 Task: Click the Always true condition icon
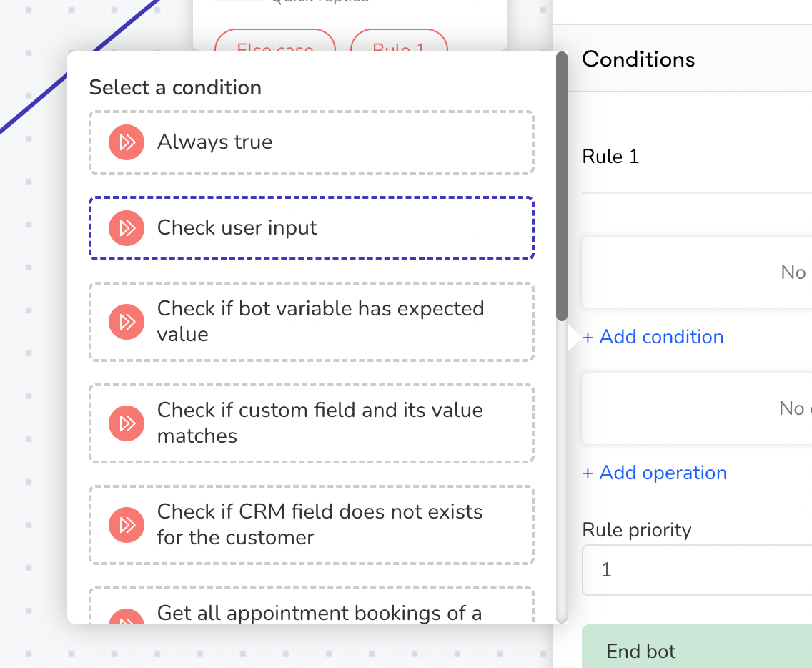[x=127, y=142]
